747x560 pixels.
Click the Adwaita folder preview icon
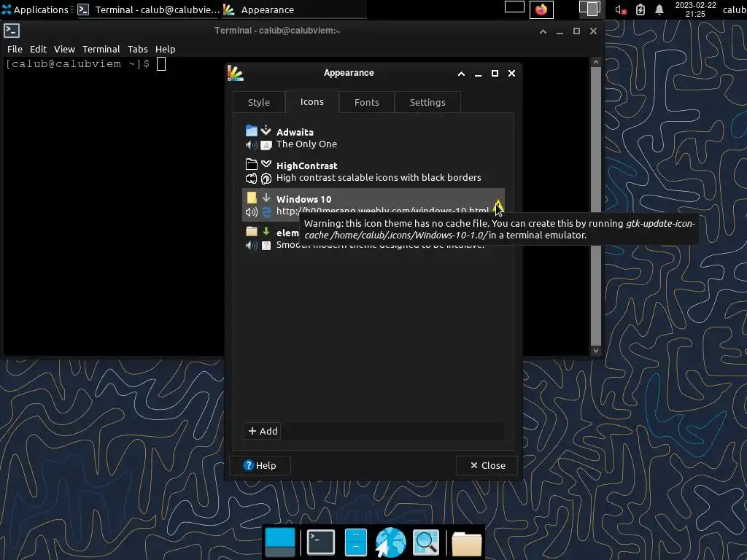252,131
